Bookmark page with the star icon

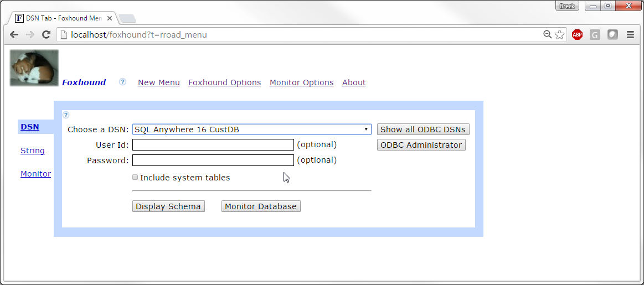coord(559,35)
